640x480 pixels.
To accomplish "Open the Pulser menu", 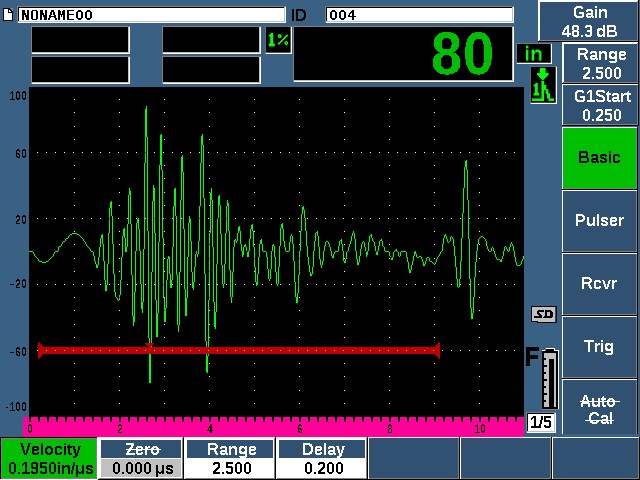I will [x=599, y=221].
